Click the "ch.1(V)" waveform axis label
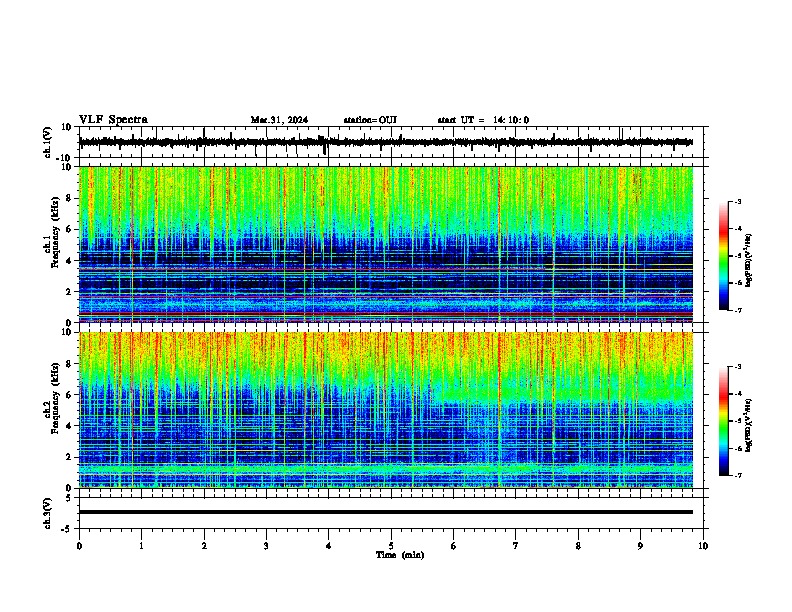This screenshot has height=612, width=792. pyautogui.click(x=47, y=142)
